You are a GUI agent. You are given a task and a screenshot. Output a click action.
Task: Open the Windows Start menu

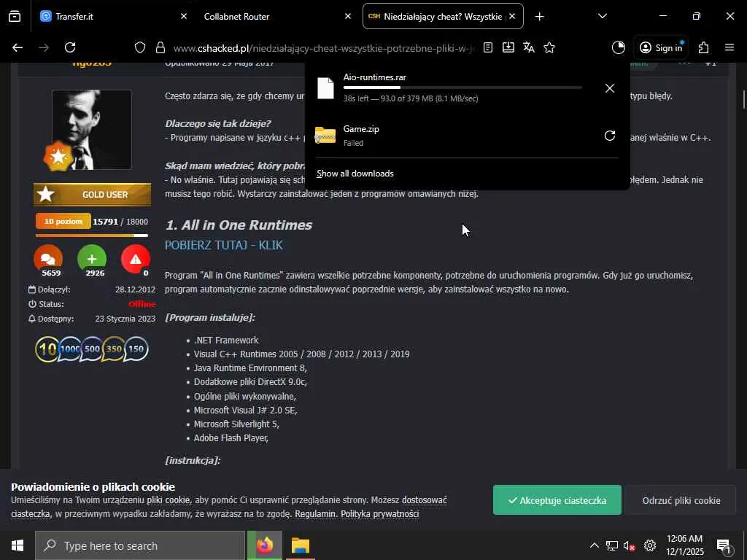tap(18, 545)
